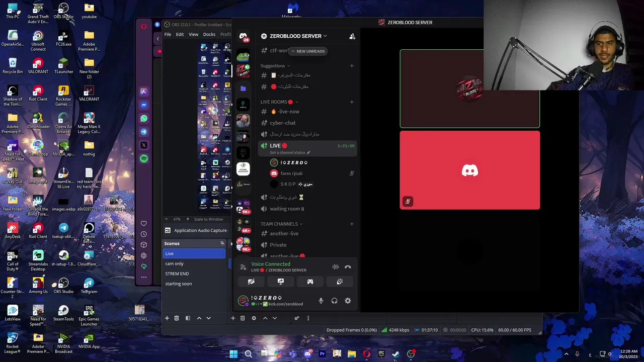
Task: Zoom out OBS preview with minus
Action: pyautogui.click(x=167, y=219)
